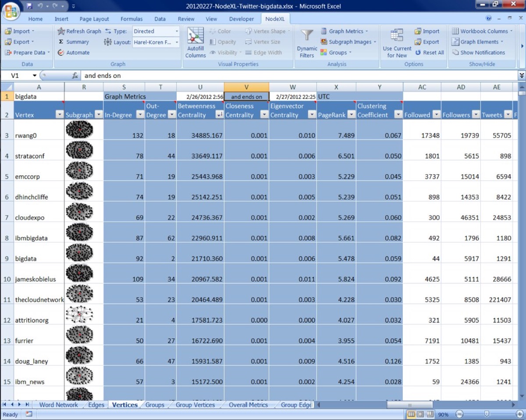Click the zoom slider handle
This screenshot has width=526, height=420.
(x=487, y=414)
